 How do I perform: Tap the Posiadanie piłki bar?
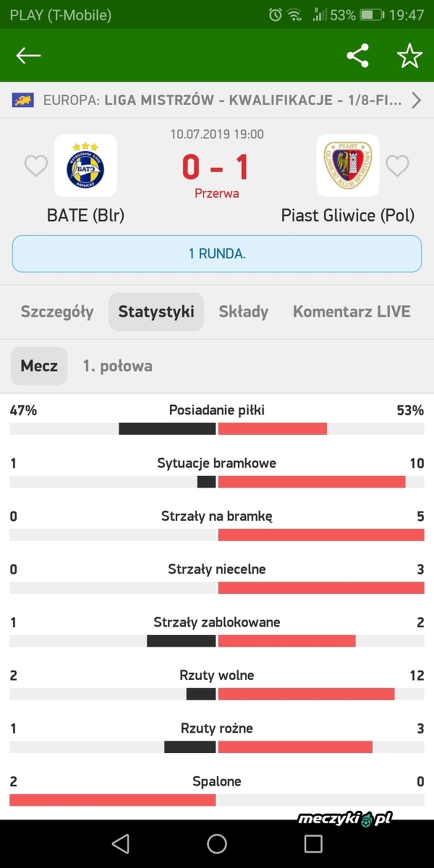(x=217, y=428)
